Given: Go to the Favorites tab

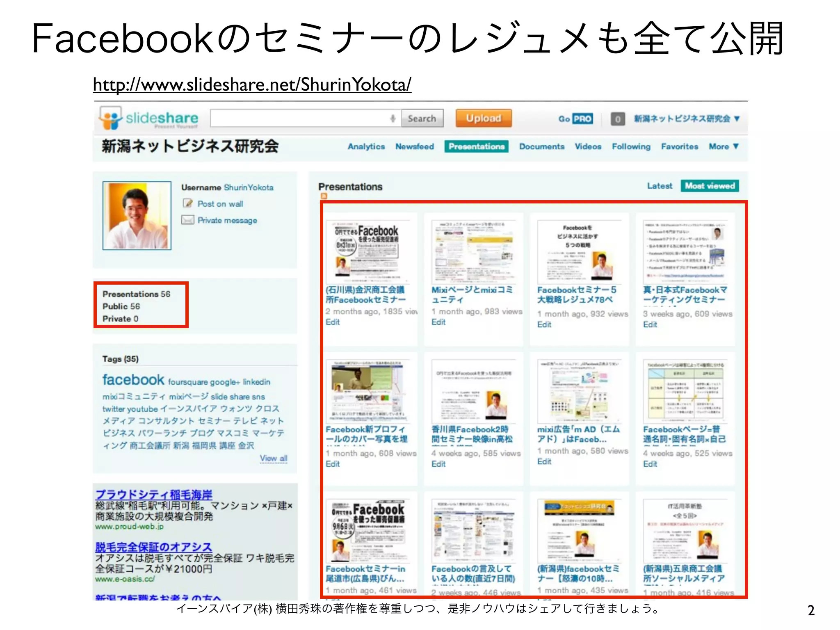Looking at the screenshot, I should point(679,146).
